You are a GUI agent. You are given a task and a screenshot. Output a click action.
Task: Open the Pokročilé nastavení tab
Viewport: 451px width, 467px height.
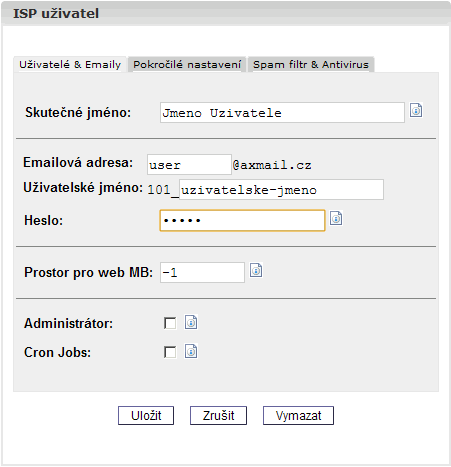pyautogui.click(x=187, y=64)
